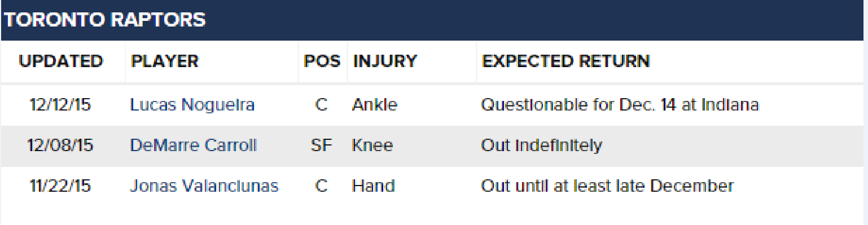Select the SF position cell for Carroll
Image resolution: width=868 pixels, height=225 pixels.
pyautogui.click(x=321, y=146)
